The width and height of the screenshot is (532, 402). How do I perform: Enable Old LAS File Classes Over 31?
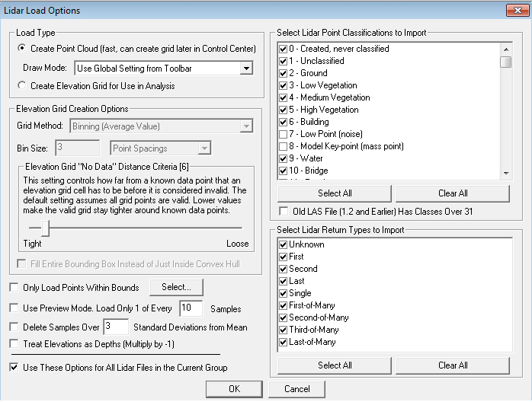pos(284,211)
